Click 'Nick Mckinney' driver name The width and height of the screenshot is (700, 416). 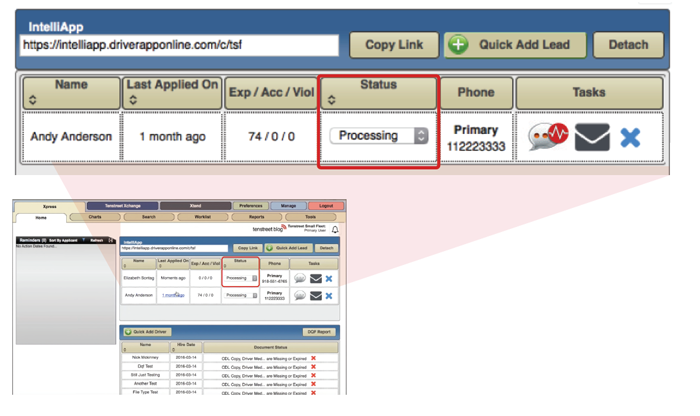click(x=145, y=358)
